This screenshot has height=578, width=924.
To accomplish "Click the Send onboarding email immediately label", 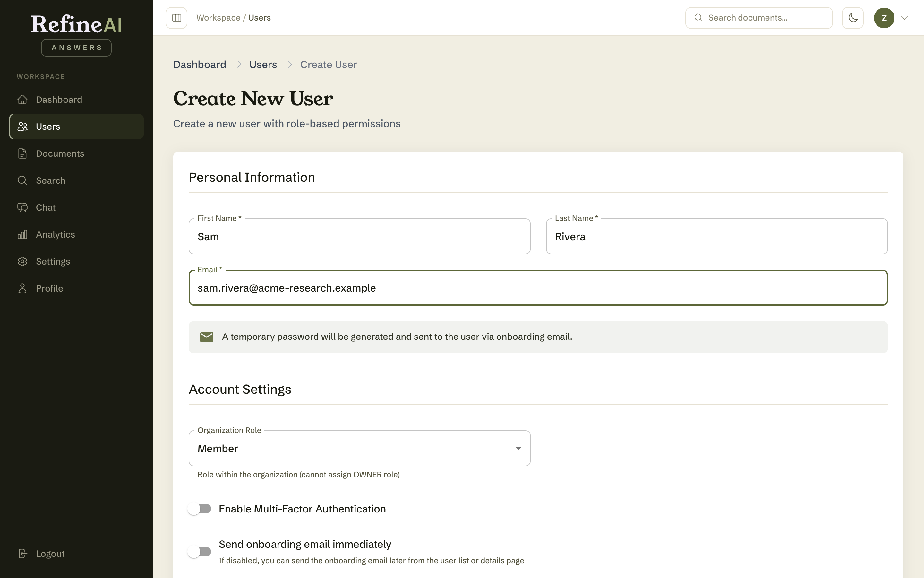I will (305, 544).
